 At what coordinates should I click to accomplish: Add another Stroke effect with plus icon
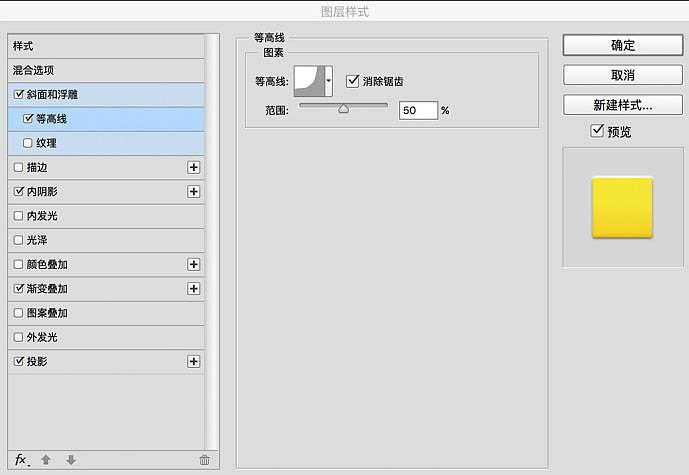[x=194, y=168]
